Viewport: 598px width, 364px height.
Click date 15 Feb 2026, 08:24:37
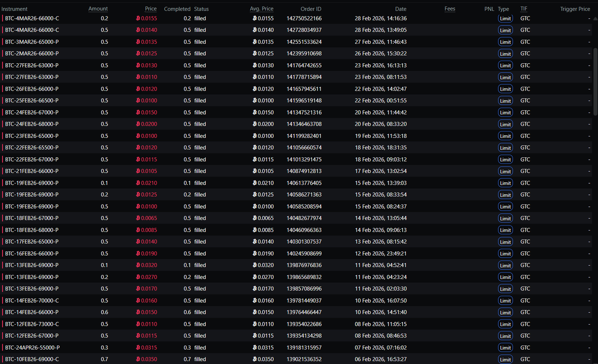click(x=381, y=206)
